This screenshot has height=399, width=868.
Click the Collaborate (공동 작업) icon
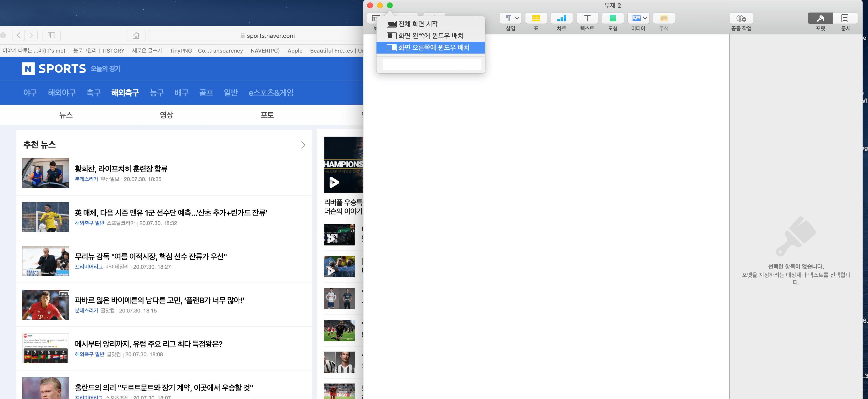coord(741,18)
